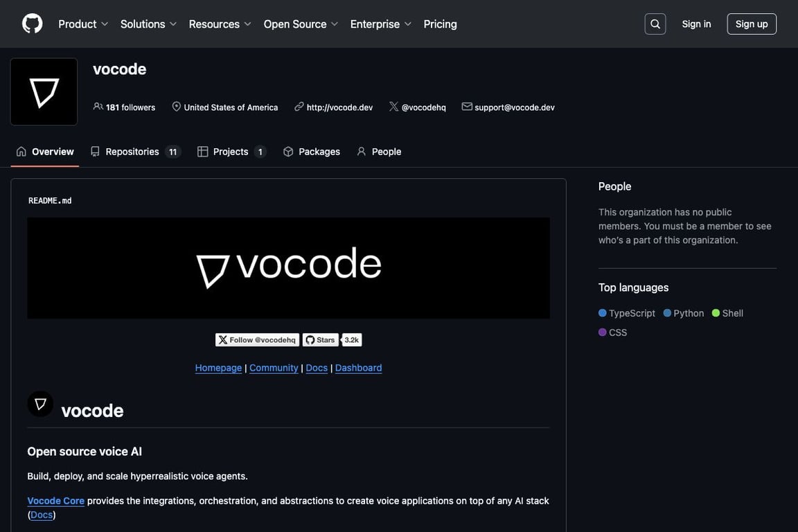The width and height of the screenshot is (798, 532).
Task: Click the vocode organization avatar
Action: click(44, 91)
